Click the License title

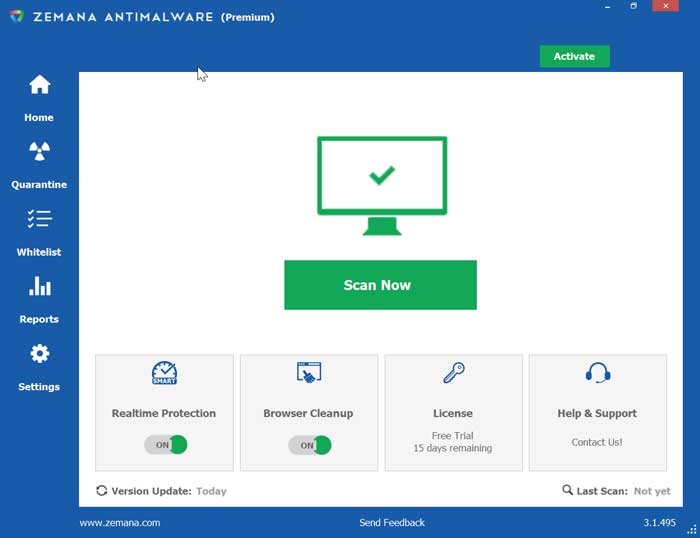[x=453, y=413]
